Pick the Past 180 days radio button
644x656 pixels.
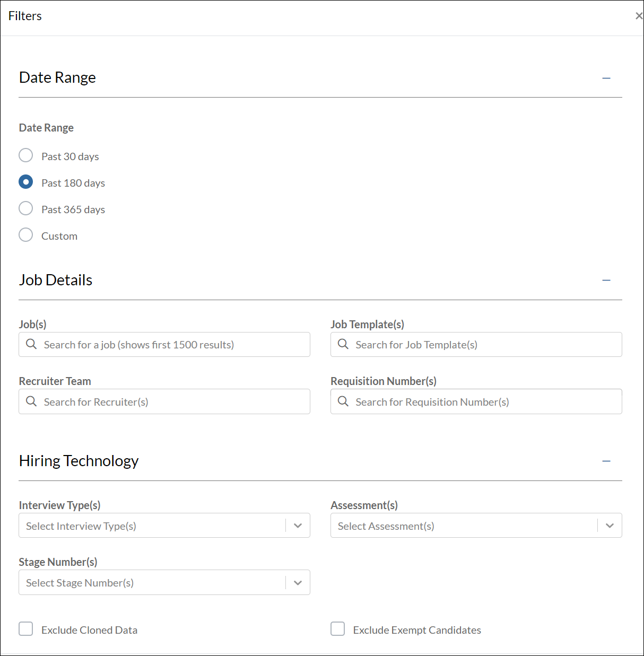coord(26,182)
